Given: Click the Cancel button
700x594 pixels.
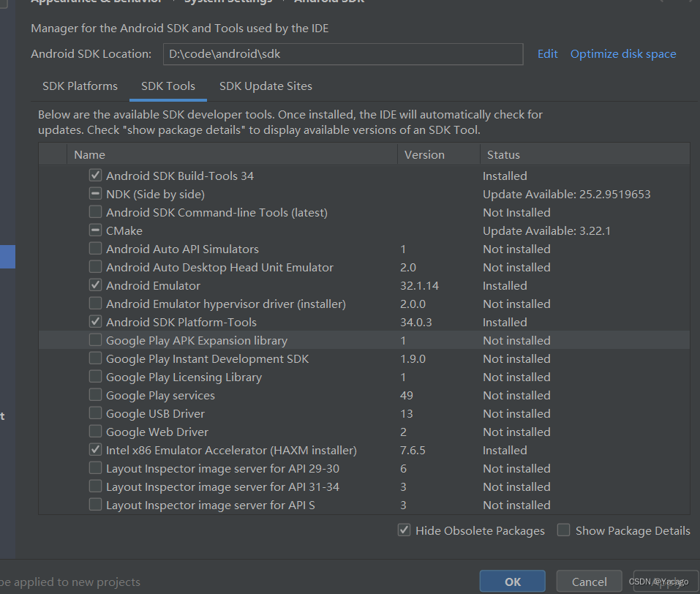Looking at the screenshot, I should (x=589, y=581).
